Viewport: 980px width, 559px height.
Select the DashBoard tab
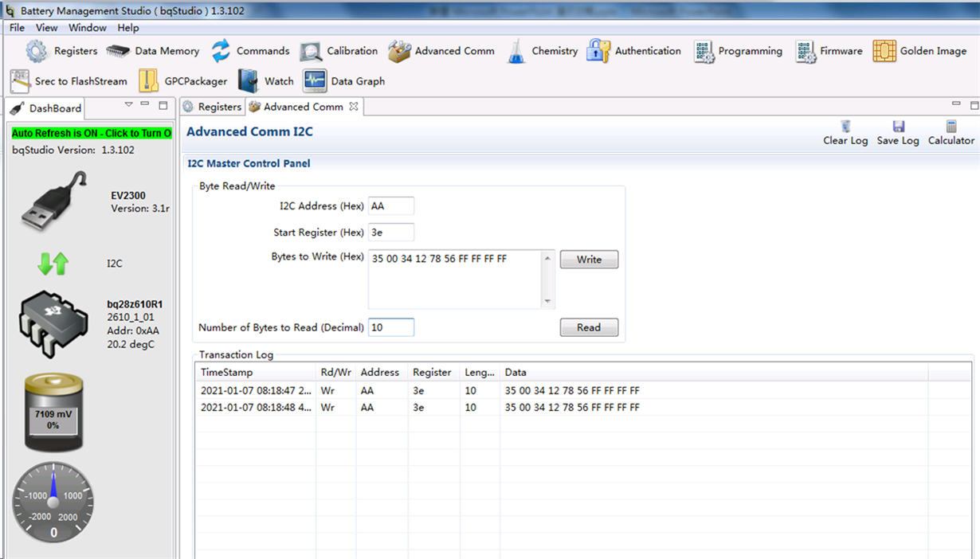pyautogui.click(x=46, y=108)
